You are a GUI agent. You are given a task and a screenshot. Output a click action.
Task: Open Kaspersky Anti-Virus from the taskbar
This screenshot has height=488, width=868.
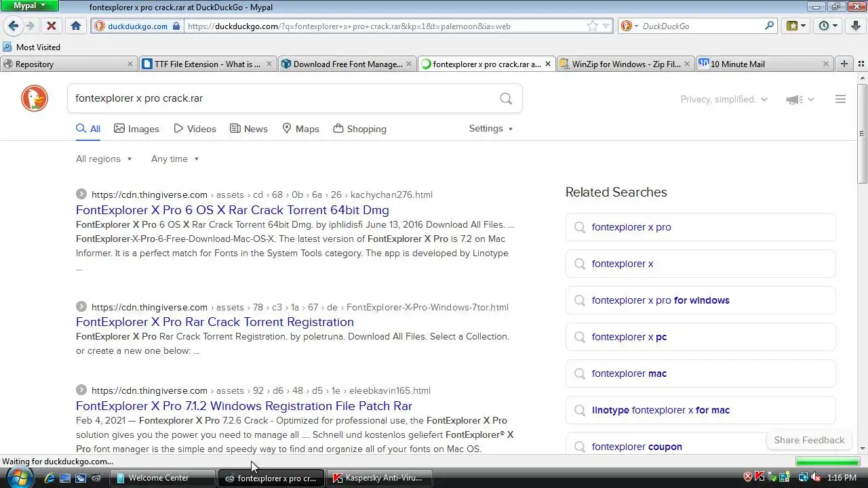click(x=380, y=478)
